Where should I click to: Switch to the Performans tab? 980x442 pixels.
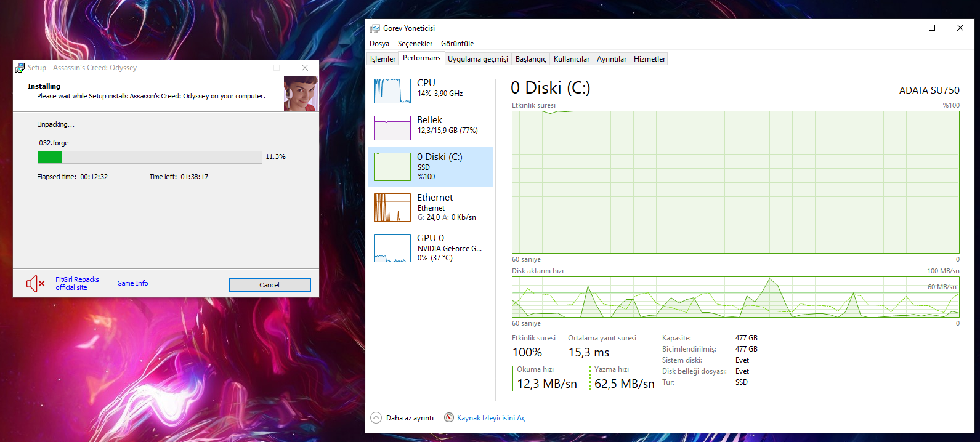(x=421, y=58)
